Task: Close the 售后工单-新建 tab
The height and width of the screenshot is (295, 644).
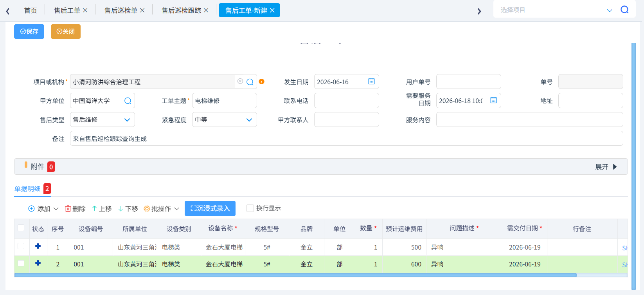Action: [x=272, y=11]
